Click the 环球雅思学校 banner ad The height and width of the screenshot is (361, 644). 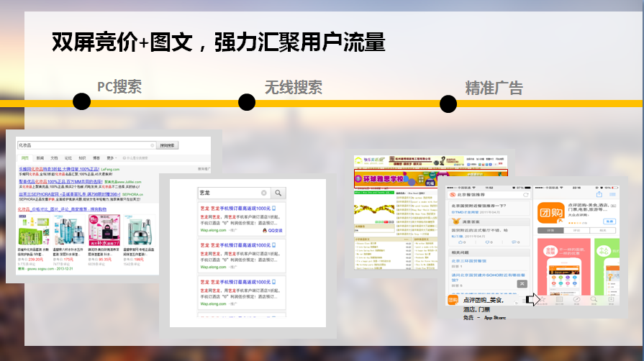(x=431, y=178)
